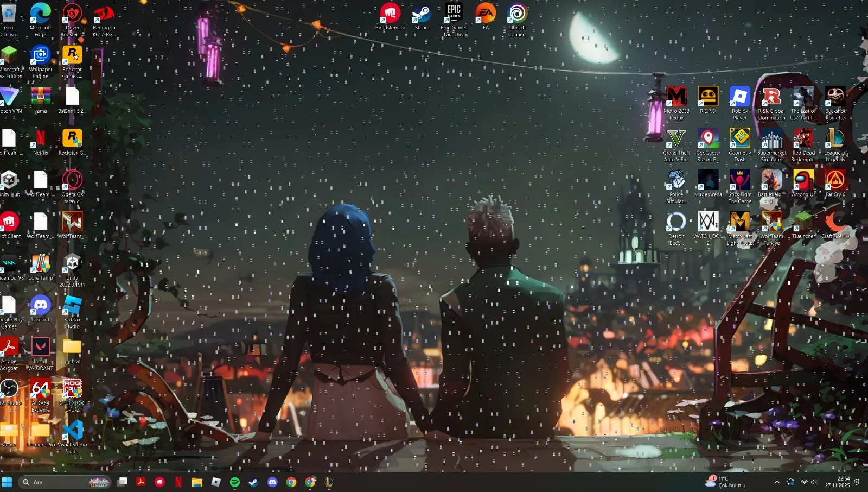Image resolution: width=868 pixels, height=492 pixels.
Task: Click the TLauncher desktop icon
Action: point(803,225)
